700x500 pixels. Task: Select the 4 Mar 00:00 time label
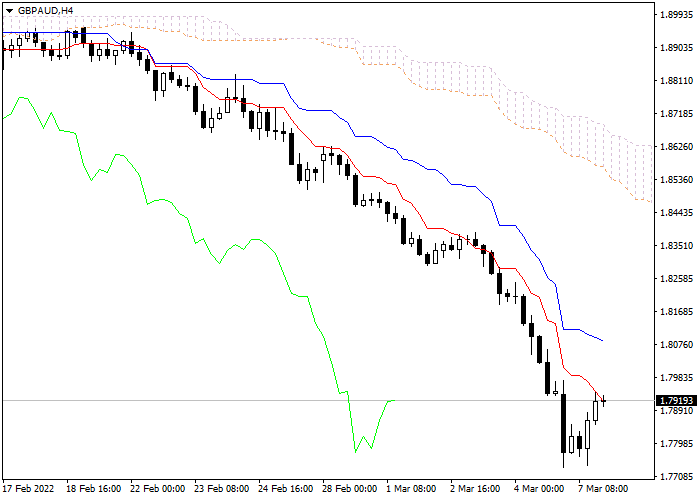coord(540,489)
